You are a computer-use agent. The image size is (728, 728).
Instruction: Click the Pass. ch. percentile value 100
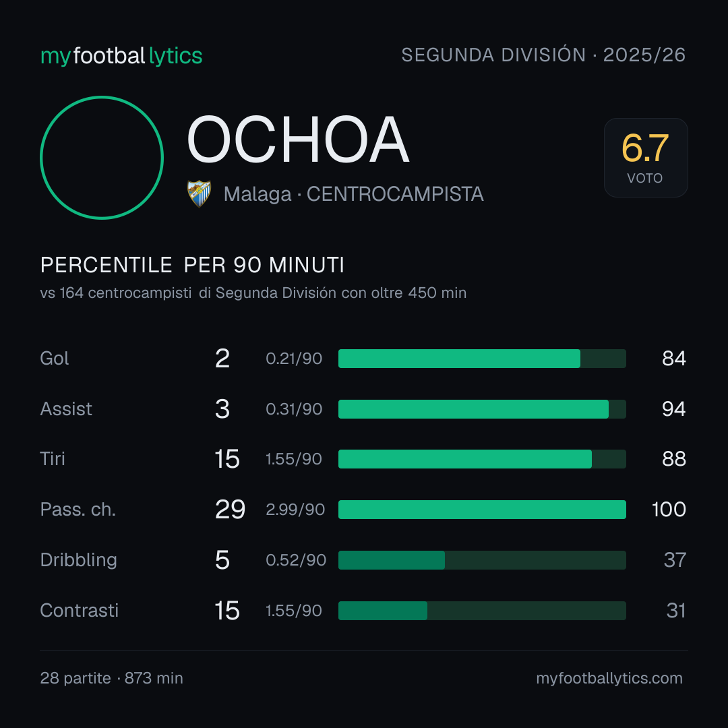pos(669,510)
